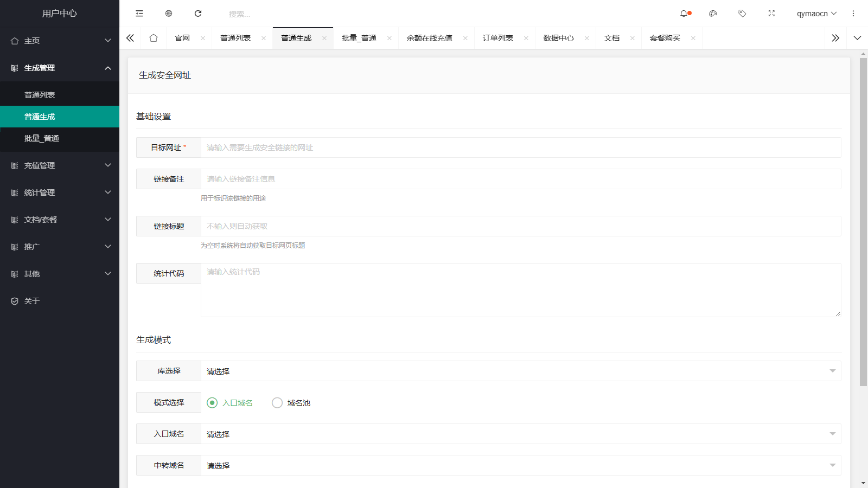Viewport: 868px width, 488px height.
Task: Open the language globe selector
Action: (168, 13)
